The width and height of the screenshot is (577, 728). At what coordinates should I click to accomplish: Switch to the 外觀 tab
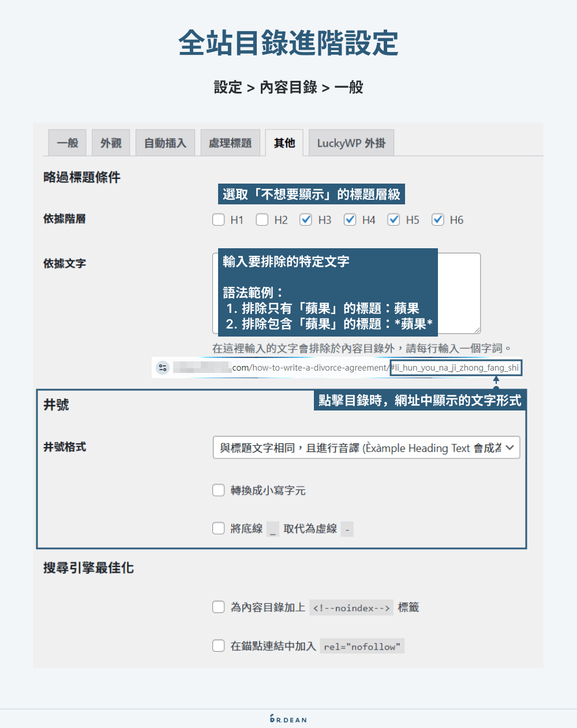tap(110, 143)
